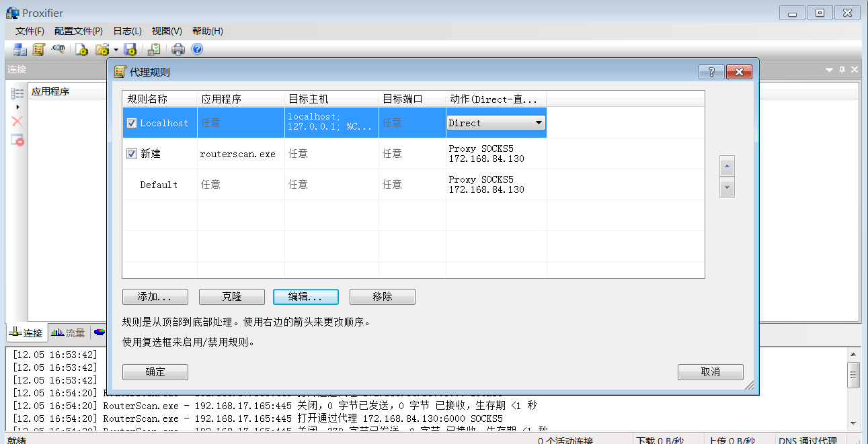Click the 移除 button
This screenshot has height=444, width=868.
coord(383,297)
